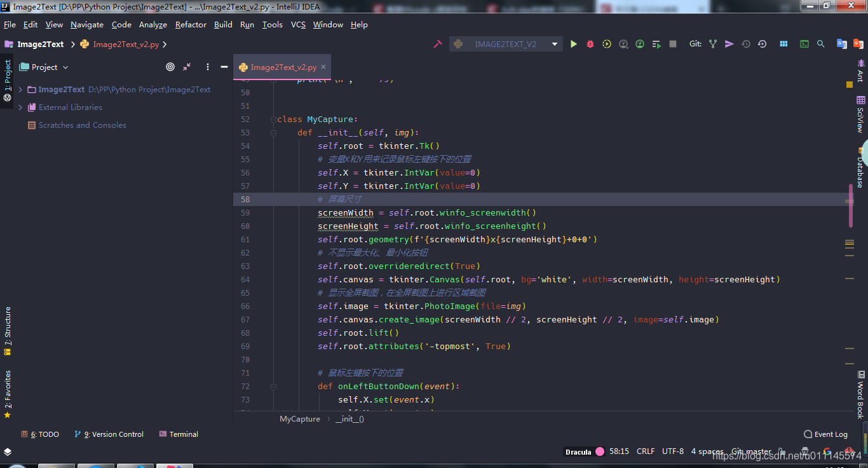Run IMAGE2TEXT_V2 with the green play icon
Image resolution: width=868 pixels, height=468 pixels.
point(574,44)
